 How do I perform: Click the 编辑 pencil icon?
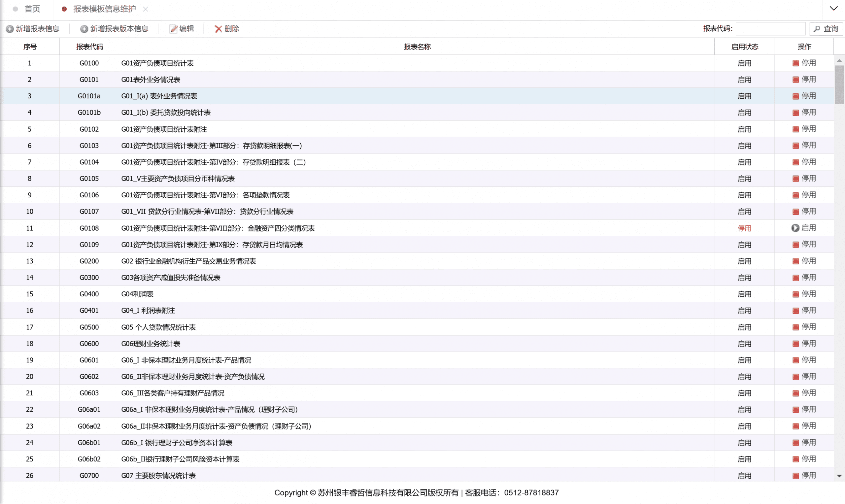(x=174, y=29)
